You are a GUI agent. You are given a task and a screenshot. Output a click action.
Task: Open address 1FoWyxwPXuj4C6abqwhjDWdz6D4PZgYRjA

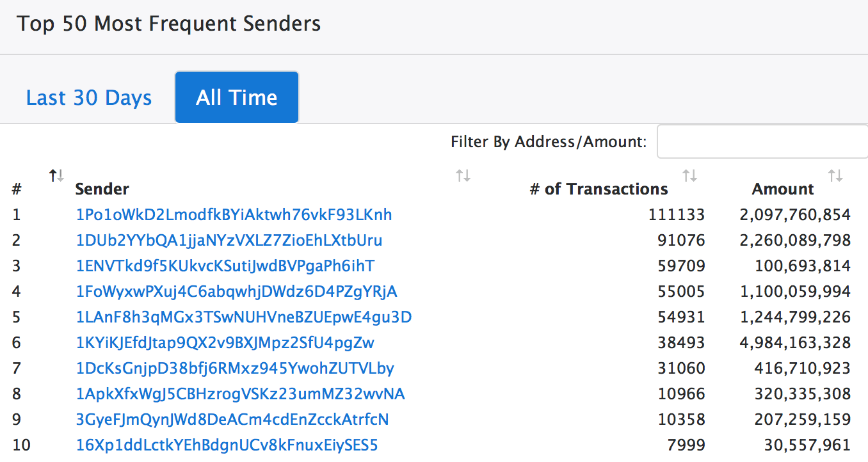(236, 292)
